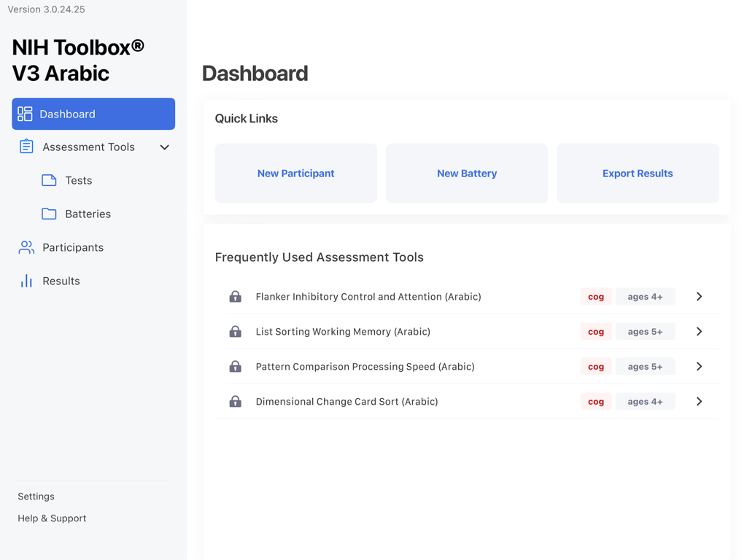Open Tests via its document icon
Screen dimensions: 747x560
[48, 179]
